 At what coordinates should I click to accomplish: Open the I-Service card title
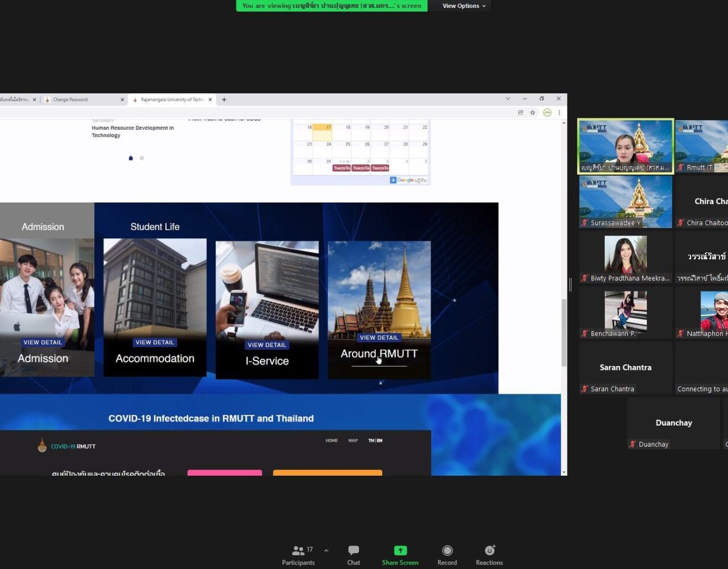[x=267, y=361]
